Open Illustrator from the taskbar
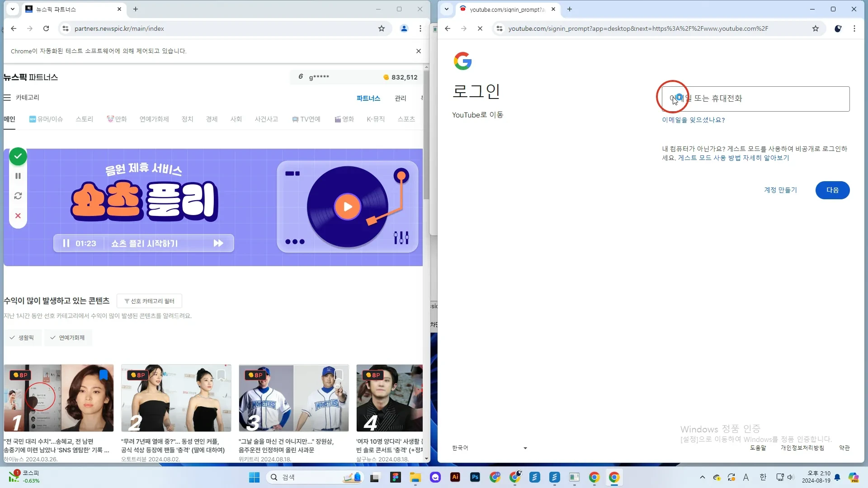868x488 pixels. (x=455, y=477)
